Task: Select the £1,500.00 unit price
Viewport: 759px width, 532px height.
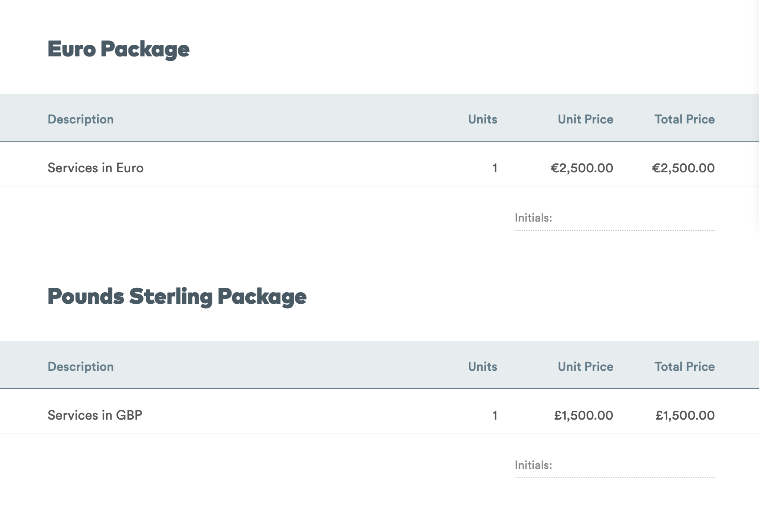Action: click(584, 416)
